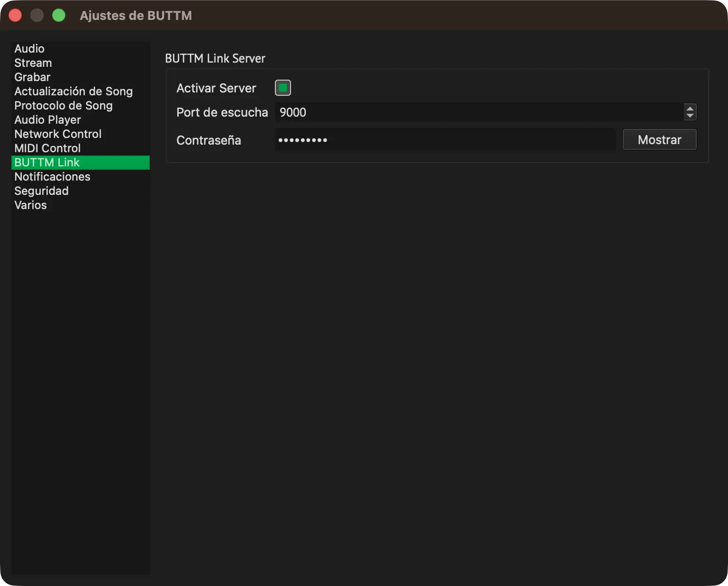728x586 pixels.
Task: Decrease port with the down arrow
Action: (x=690, y=116)
